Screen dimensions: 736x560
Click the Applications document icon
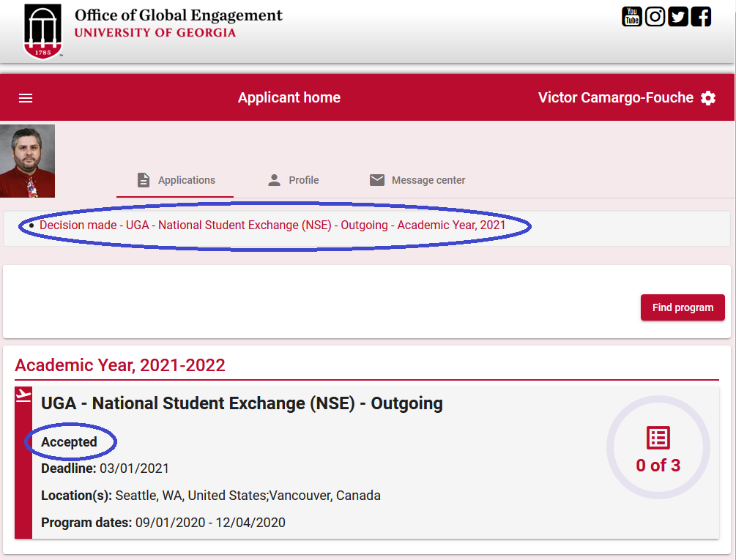pos(144,180)
